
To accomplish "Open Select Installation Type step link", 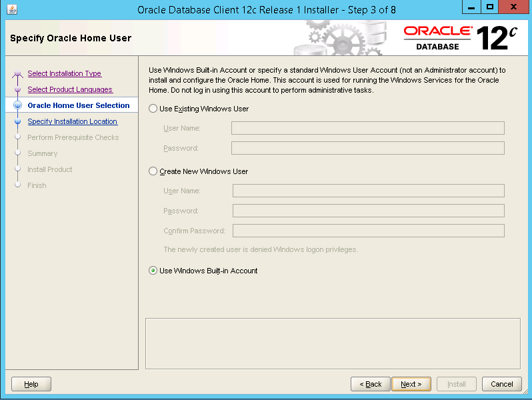I will point(65,73).
